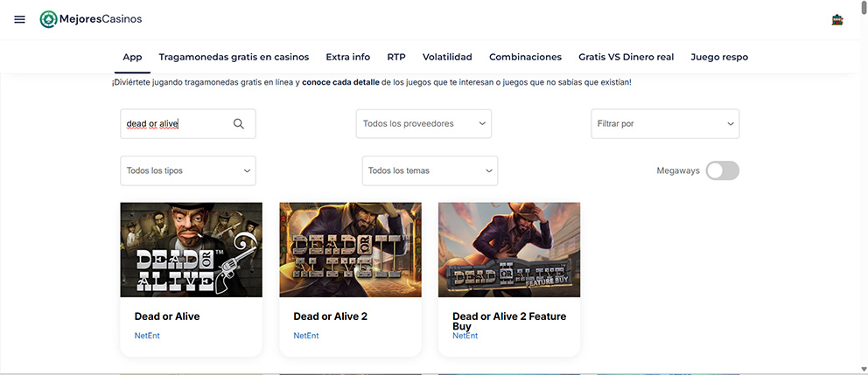Switch to the App tab
This screenshot has height=375, width=868.
point(132,57)
